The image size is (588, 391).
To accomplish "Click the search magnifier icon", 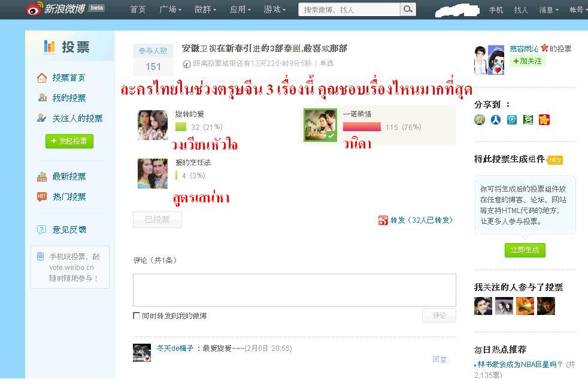I will pyautogui.click(x=408, y=10).
